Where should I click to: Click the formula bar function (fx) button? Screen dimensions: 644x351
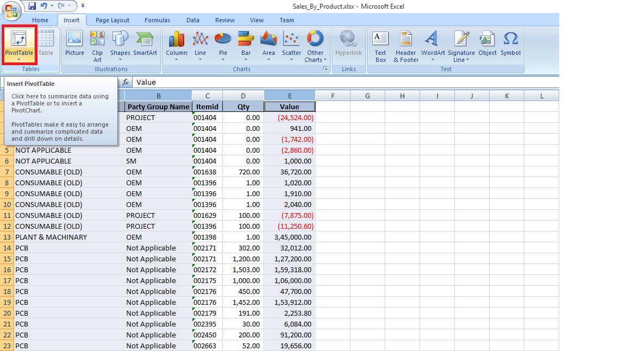[126, 82]
